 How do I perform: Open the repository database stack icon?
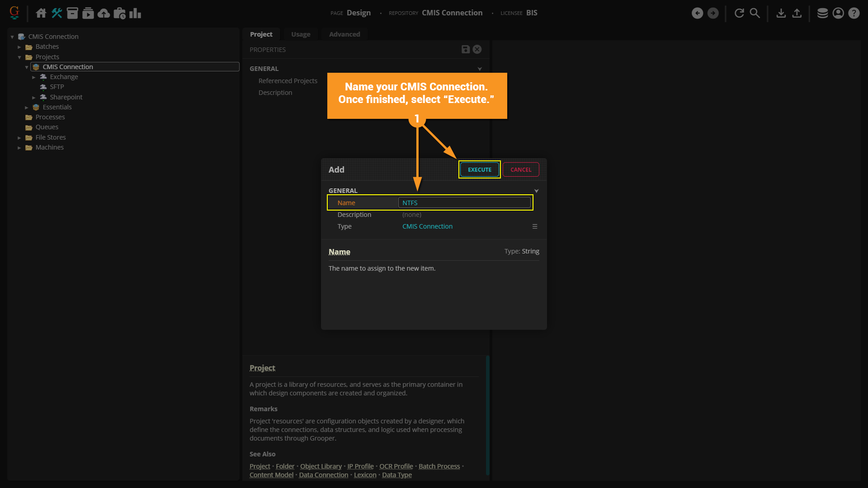[x=822, y=13]
